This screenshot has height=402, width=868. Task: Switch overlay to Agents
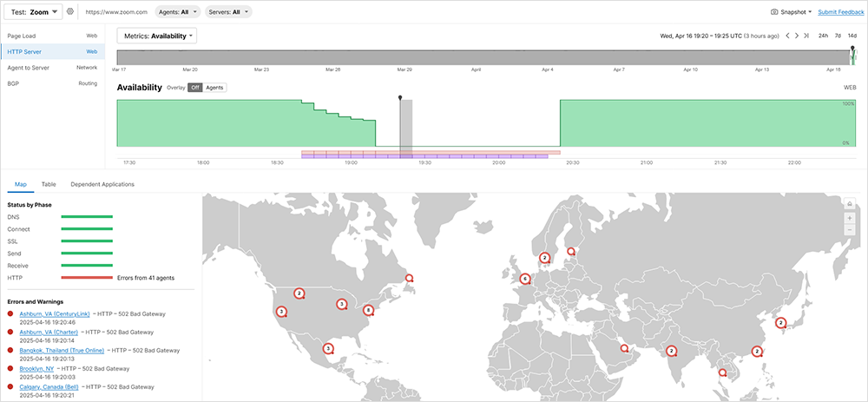214,88
